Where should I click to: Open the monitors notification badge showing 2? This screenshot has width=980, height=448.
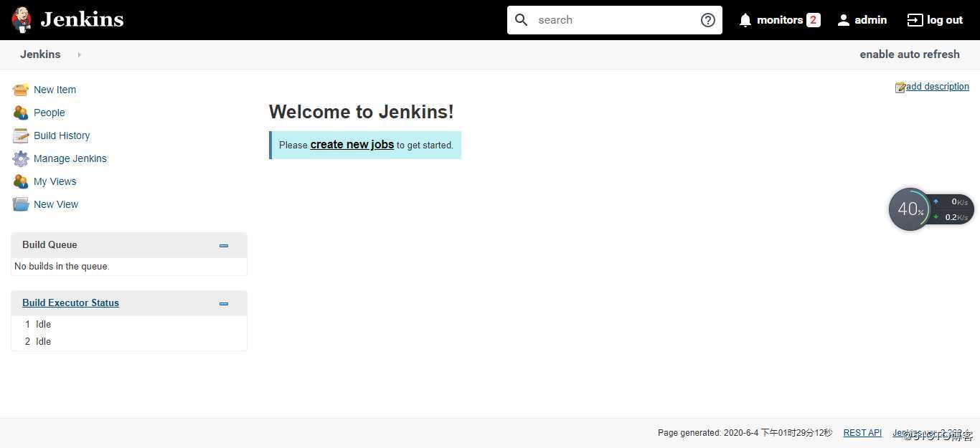(x=813, y=20)
